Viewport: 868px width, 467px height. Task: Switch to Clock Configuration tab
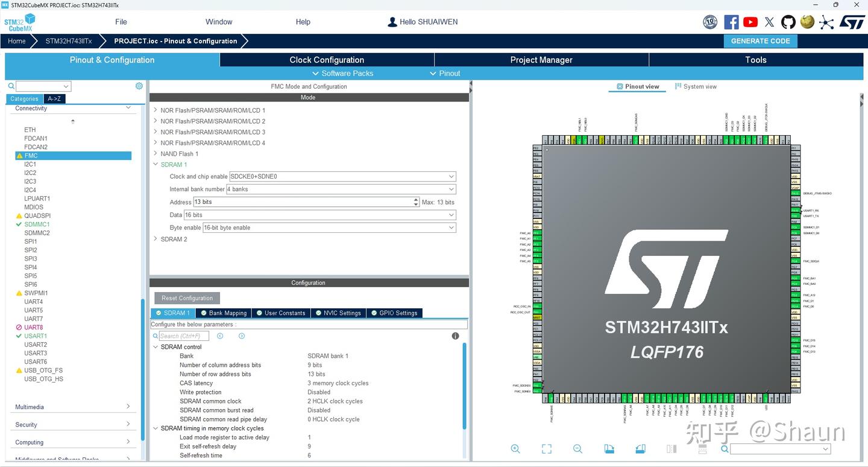pos(327,60)
